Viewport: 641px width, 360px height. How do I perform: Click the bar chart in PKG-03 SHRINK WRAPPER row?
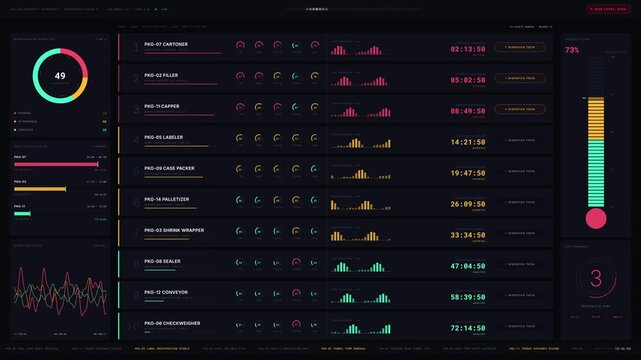tap(361, 236)
